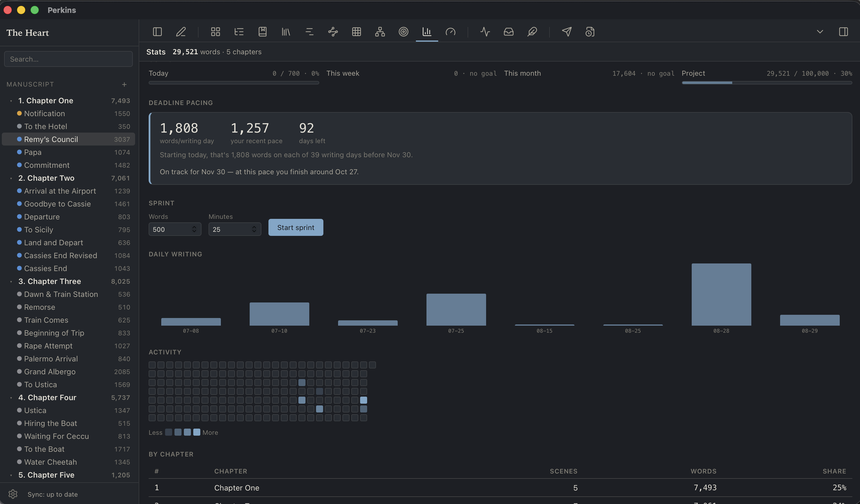860x504 pixels.
Task: Toggle the left sidebar panel icon
Action: 157,32
